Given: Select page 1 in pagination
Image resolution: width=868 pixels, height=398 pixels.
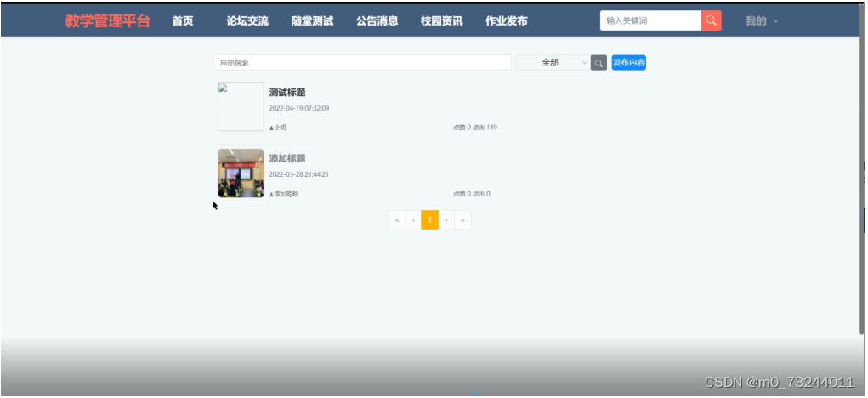Looking at the screenshot, I should (429, 219).
